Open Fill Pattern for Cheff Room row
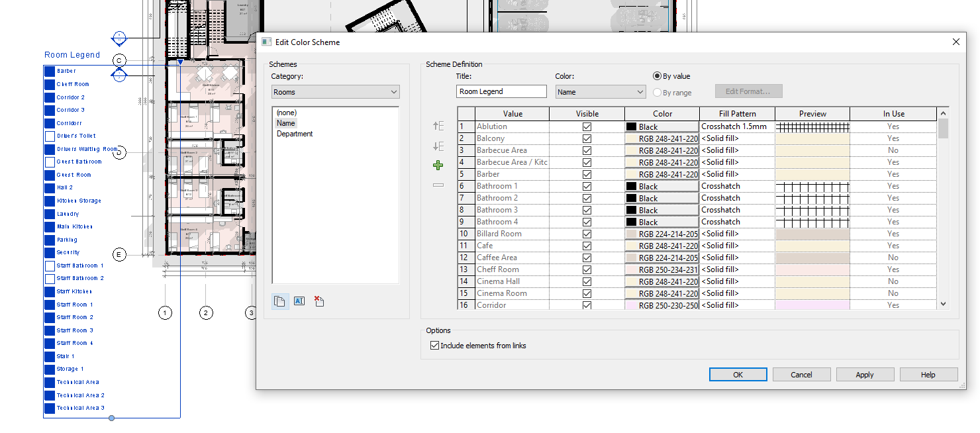Viewport: 980px width, 433px height. click(x=737, y=269)
